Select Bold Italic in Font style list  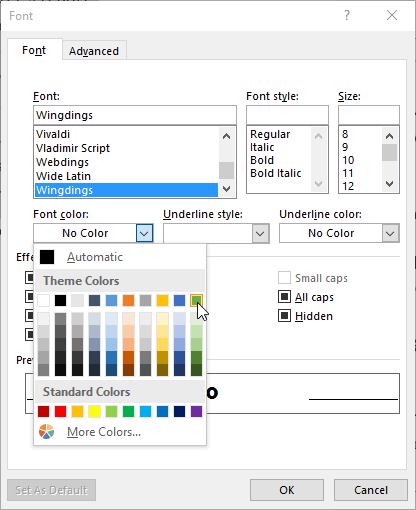(x=276, y=173)
